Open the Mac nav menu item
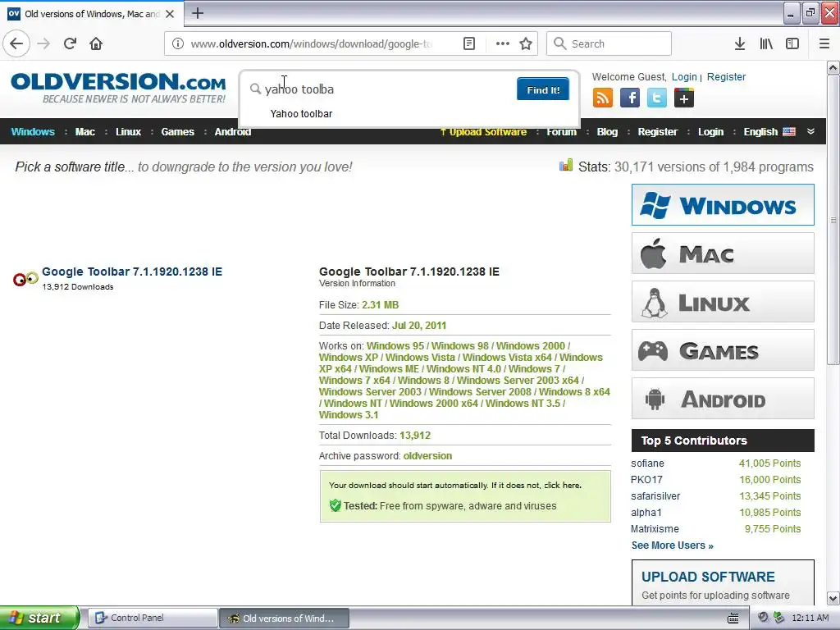This screenshot has width=840, height=630. (85, 132)
